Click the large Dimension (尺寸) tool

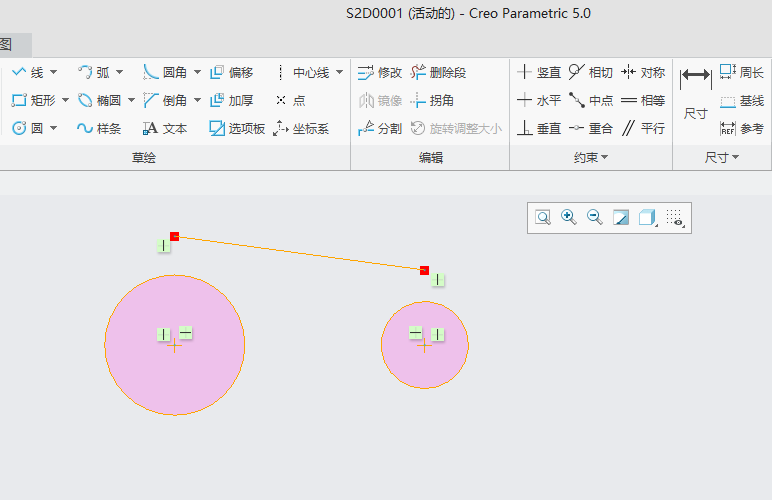(696, 94)
